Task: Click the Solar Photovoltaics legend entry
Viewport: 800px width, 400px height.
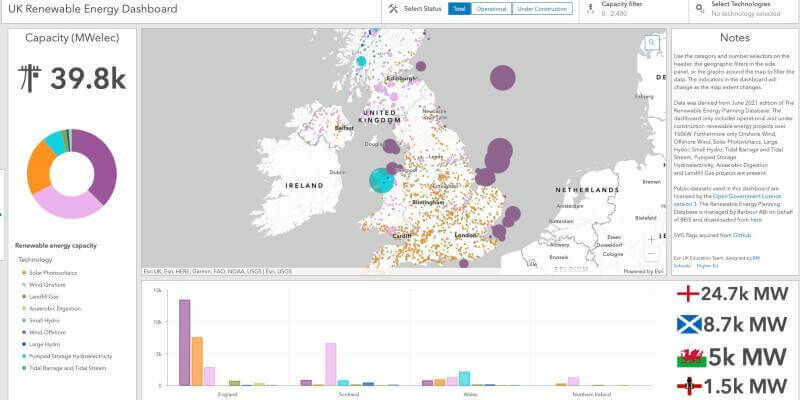Action: pyautogui.click(x=49, y=273)
